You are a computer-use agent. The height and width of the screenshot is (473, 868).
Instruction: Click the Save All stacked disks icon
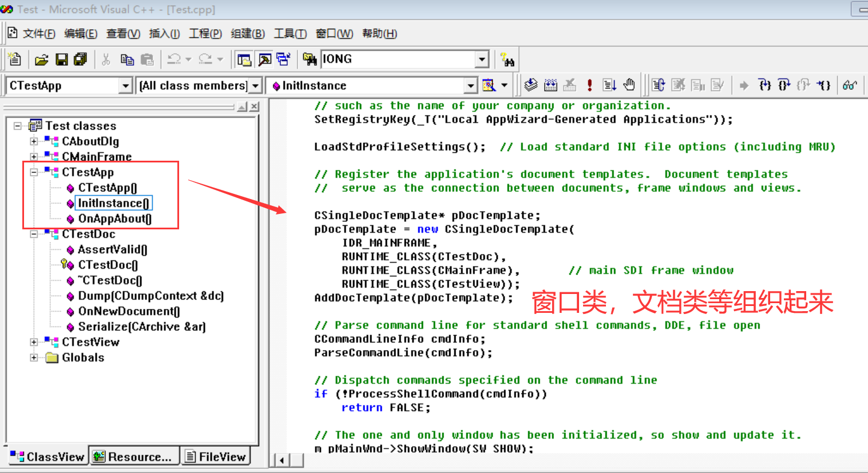pos(80,59)
